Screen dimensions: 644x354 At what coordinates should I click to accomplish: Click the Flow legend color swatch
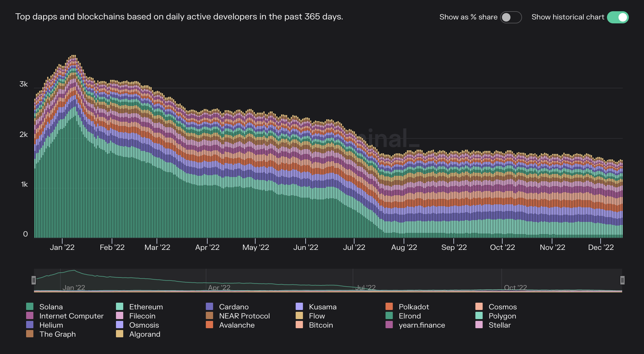click(x=299, y=315)
